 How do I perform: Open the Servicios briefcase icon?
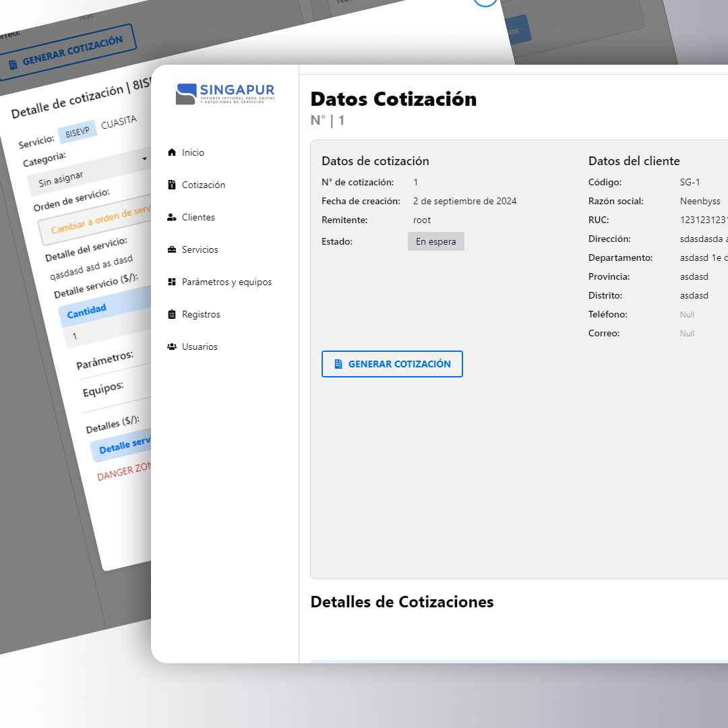(x=171, y=249)
